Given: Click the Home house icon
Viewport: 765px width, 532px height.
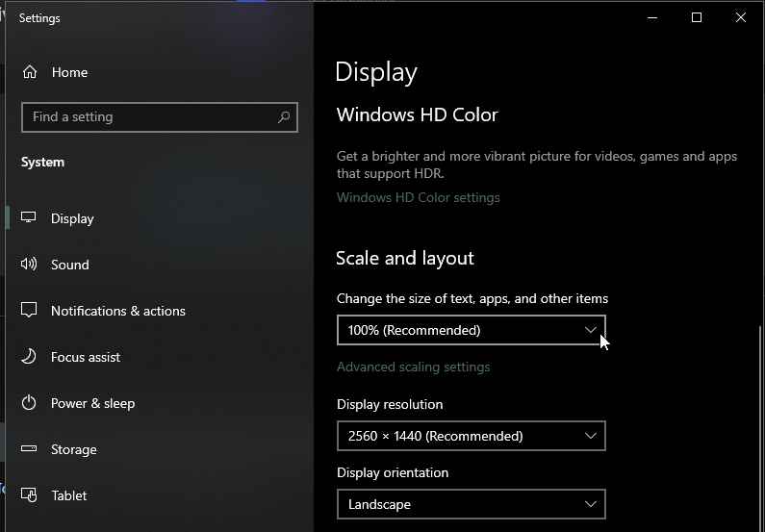Looking at the screenshot, I should [x=30, y=72].
